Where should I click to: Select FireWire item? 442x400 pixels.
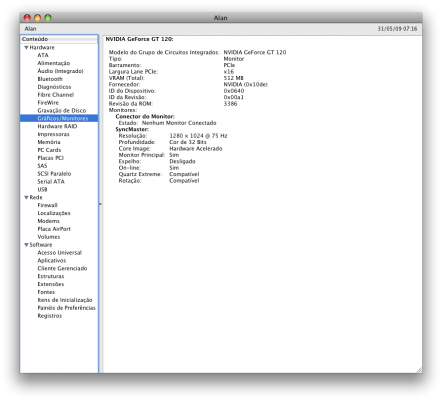(48, 103)
